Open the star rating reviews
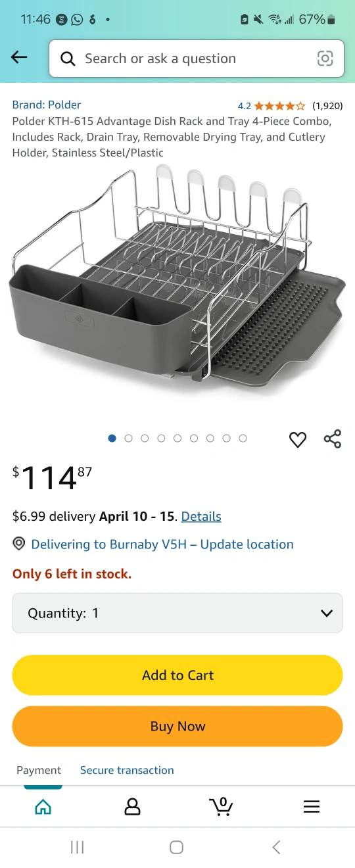This screenshot has height=868, width=355. pos(279,106)
